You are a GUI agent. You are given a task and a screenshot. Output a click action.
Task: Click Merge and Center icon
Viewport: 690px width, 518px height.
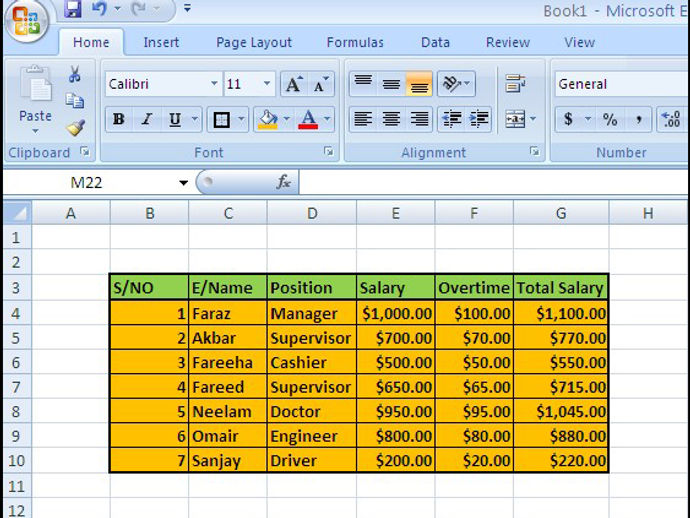(515, 119)
